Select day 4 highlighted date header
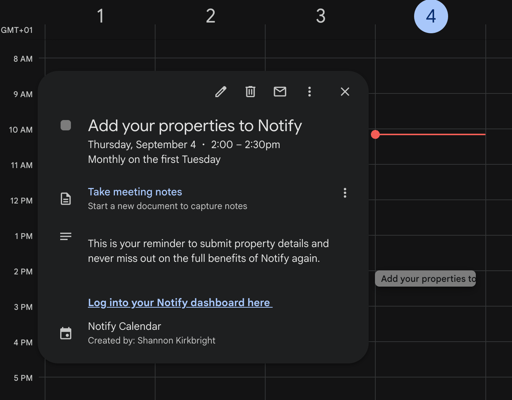 coord(431,16)
